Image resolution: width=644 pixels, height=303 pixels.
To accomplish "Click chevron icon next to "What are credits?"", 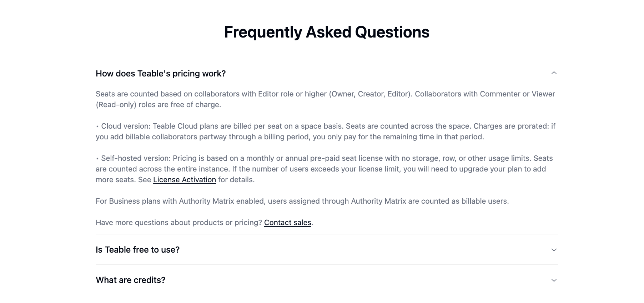I will point(554,280).
